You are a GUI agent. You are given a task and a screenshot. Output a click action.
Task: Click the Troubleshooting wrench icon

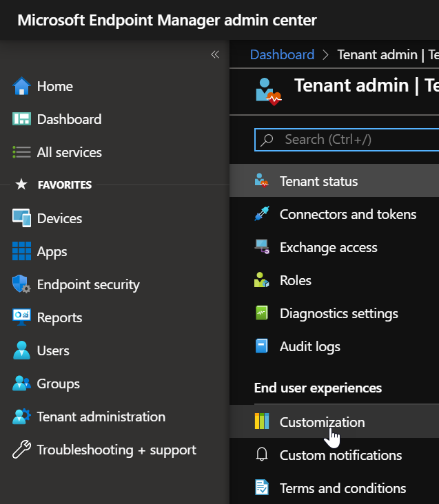21,450
